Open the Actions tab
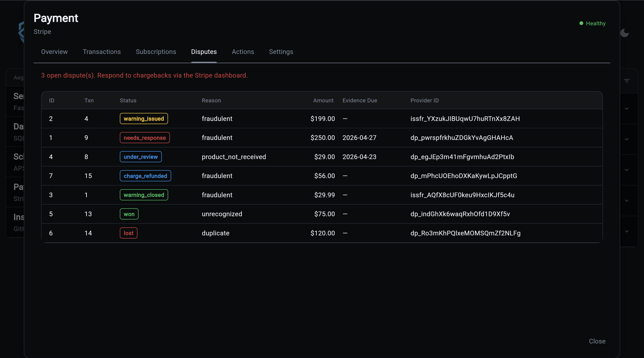644x358 pixels. pyautogui.click(x=243, y=52)
